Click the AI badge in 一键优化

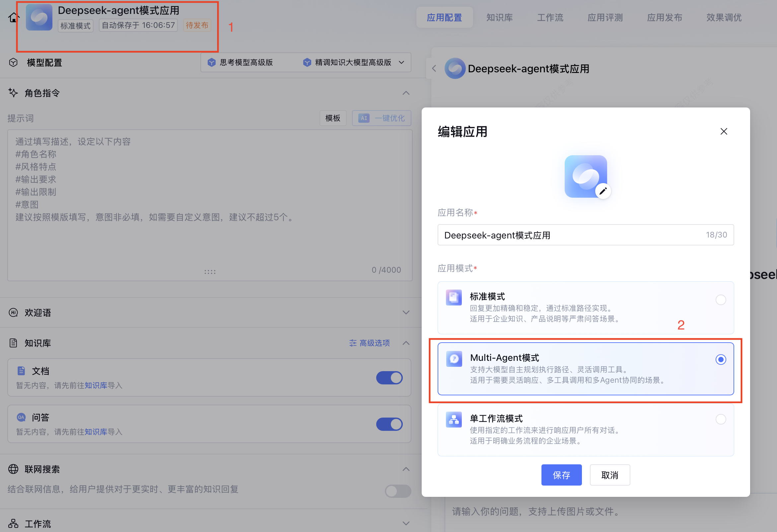pos(364,118)
